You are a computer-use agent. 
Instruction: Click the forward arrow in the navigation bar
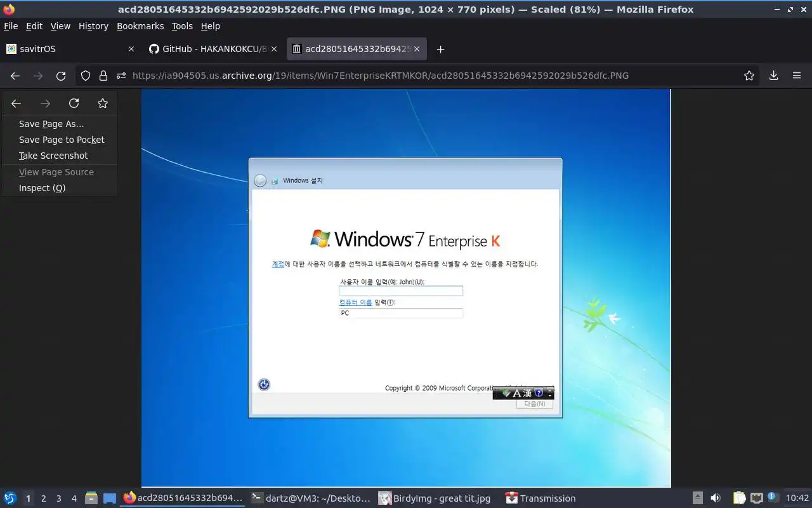(x=38, y=76)
